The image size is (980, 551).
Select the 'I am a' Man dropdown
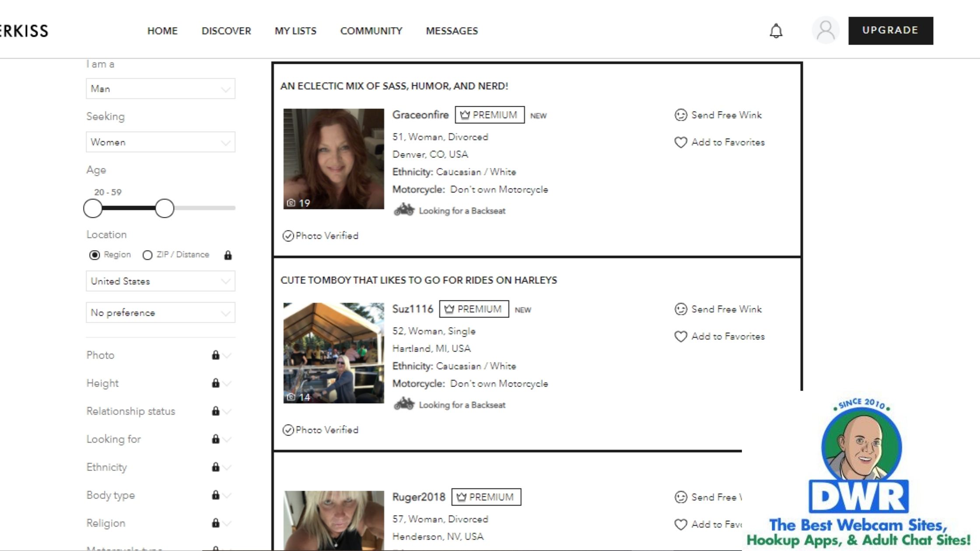[160, 88]
